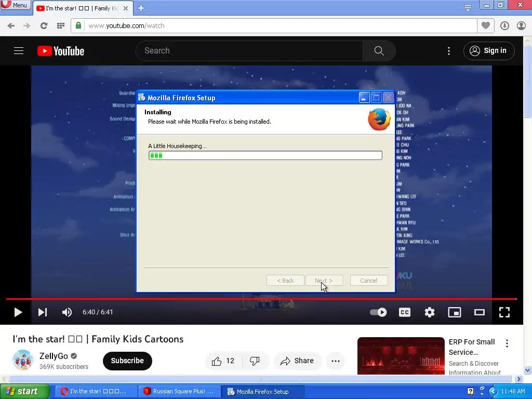
Task: Seek on the red video progress bar
Action: 261,299
